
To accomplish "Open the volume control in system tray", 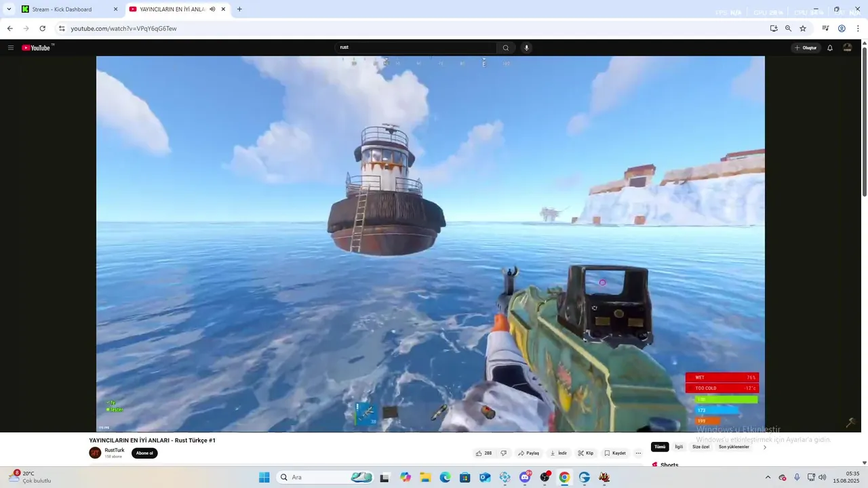I will coord(823,477).
